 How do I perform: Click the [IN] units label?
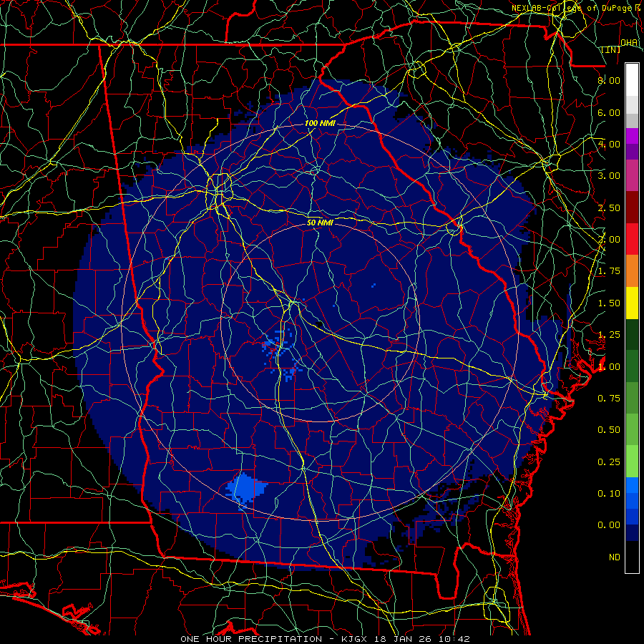611,49
